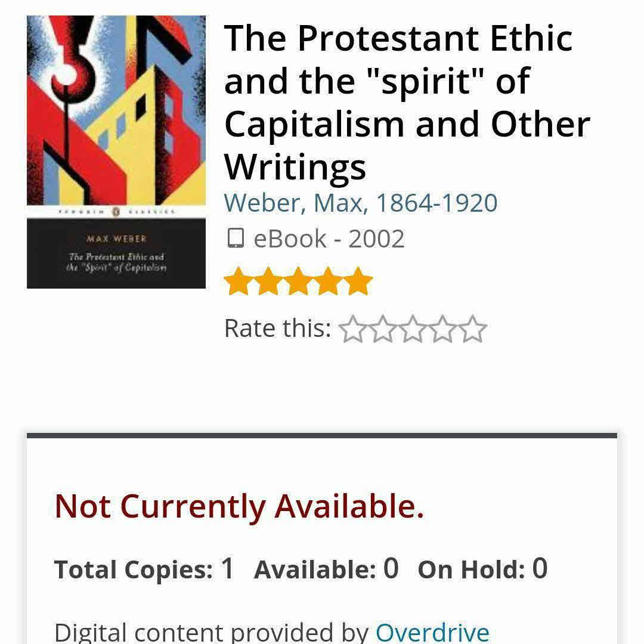The height and width of the screenshot is (644, 644).
Task: Click the "Digital content provided by" text
Action: [x=212, y=632]
